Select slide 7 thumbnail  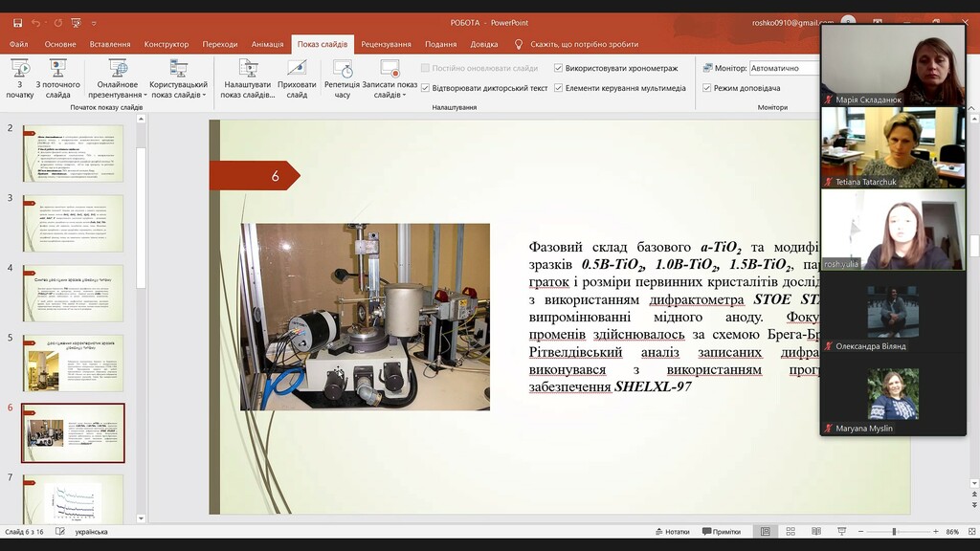point(73,498)
